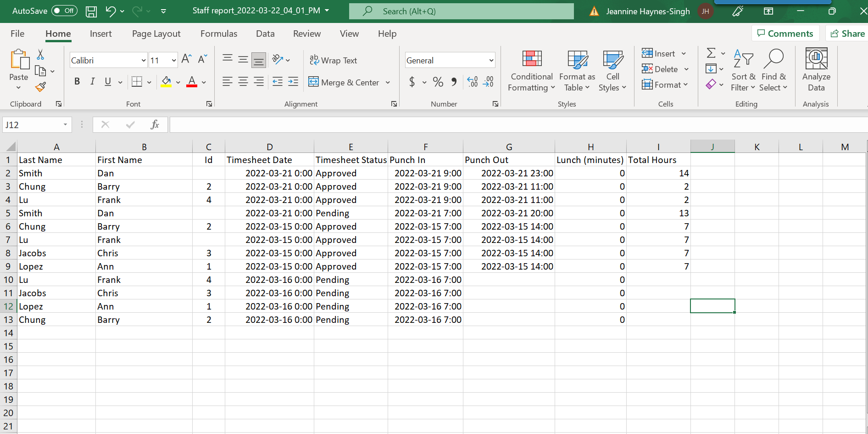Apply the yellow fill color
Image resolution: width=868 pixels, height=434 pixels.
(166, 82)
